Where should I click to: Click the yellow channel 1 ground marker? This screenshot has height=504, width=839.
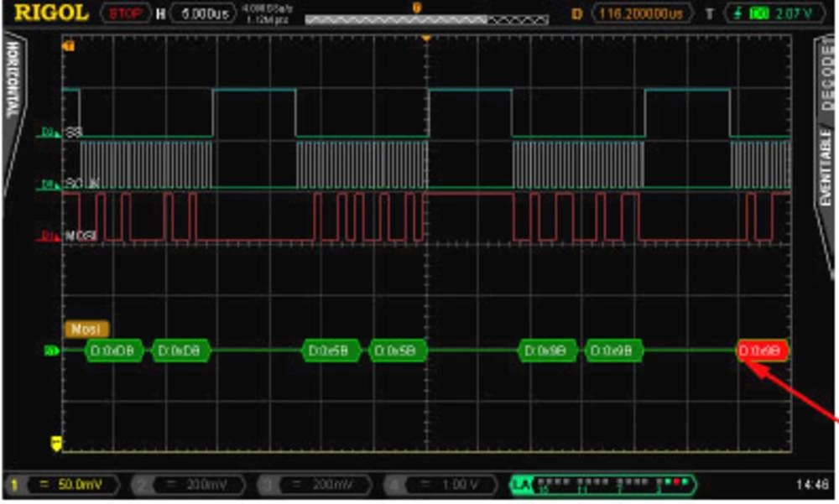coord(57,441)
